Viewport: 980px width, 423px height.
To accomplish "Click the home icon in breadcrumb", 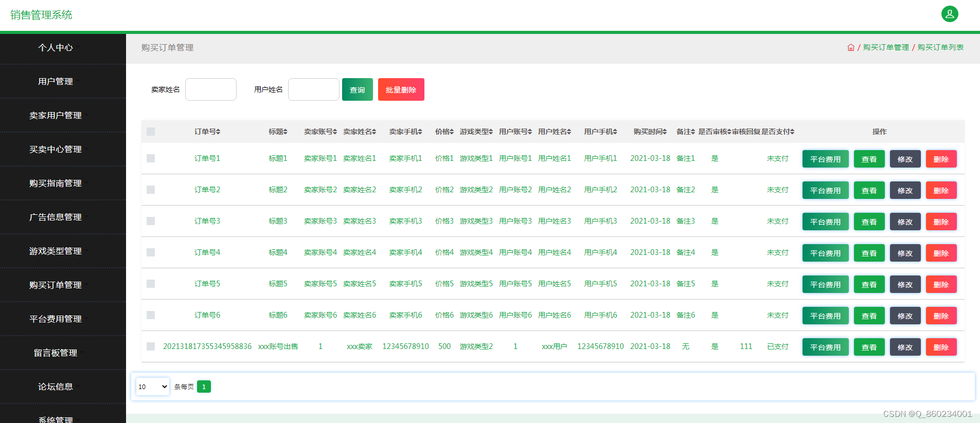I will tap(851, 47).
